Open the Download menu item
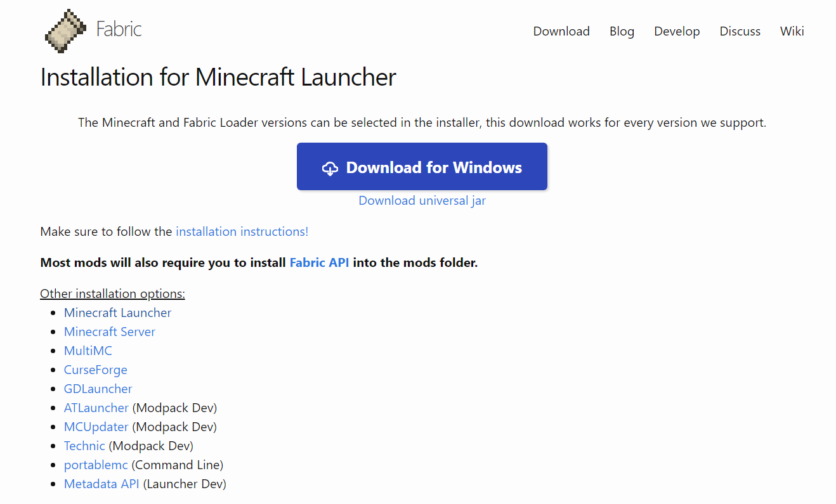 point(561,31)
